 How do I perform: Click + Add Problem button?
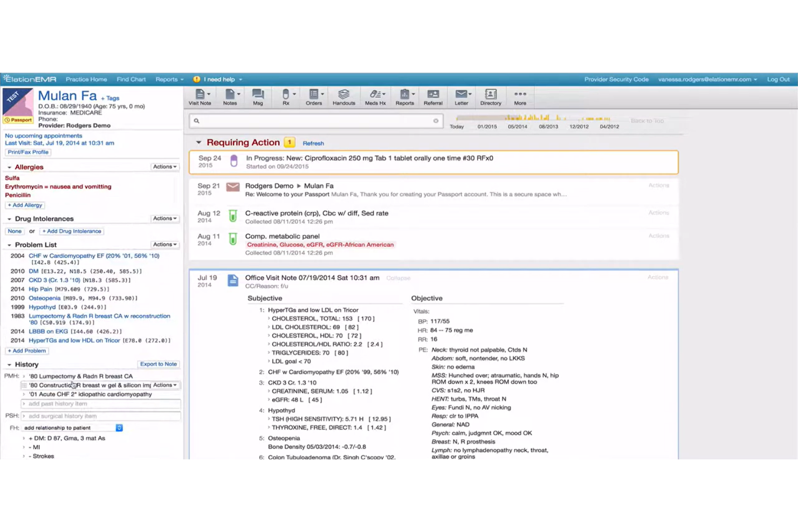(x=27, y=351)
